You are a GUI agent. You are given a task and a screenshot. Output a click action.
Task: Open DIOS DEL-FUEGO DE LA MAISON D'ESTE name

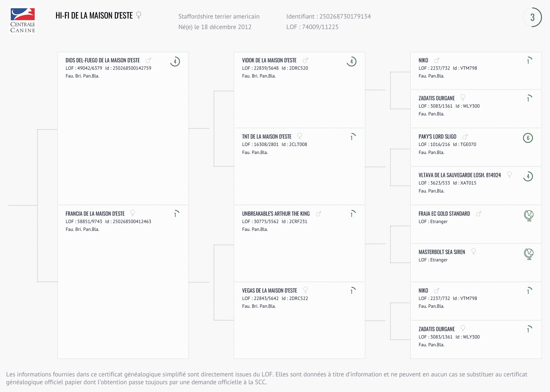coord(103,60)
